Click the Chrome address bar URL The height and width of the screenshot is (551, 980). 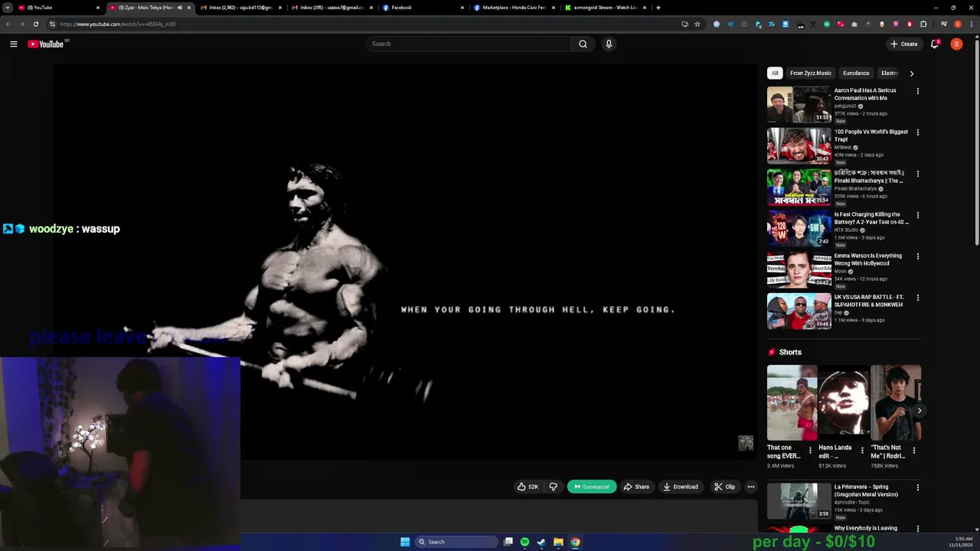pos(117,24)
